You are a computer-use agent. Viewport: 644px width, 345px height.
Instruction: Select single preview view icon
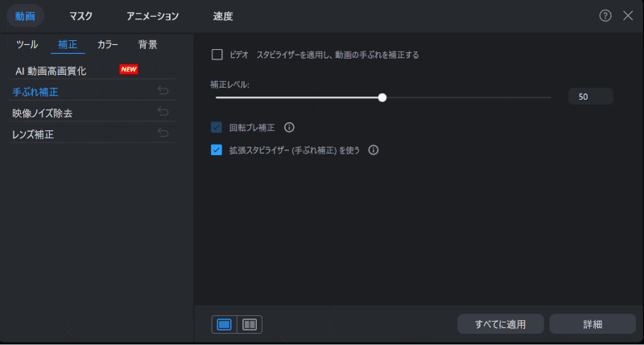225,324
